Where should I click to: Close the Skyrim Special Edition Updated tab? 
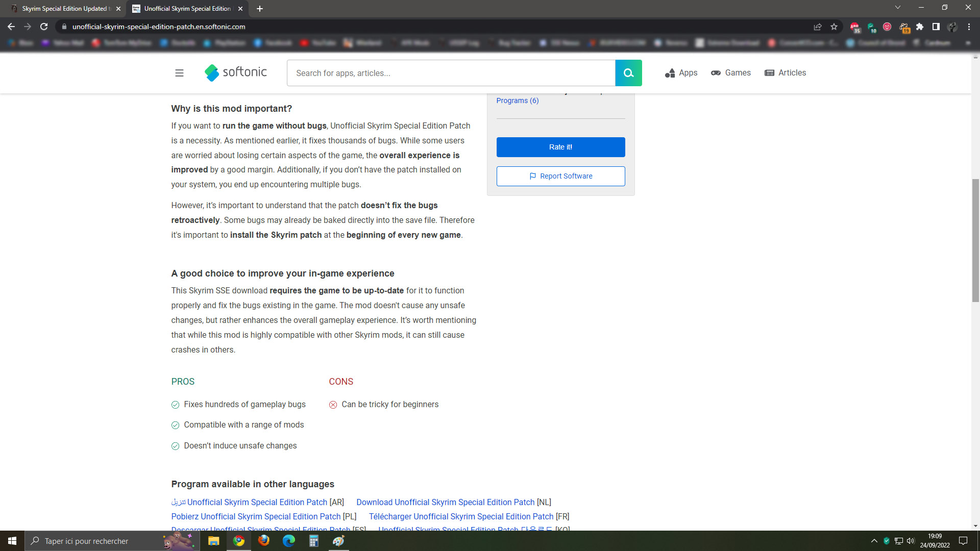(118, 9)
